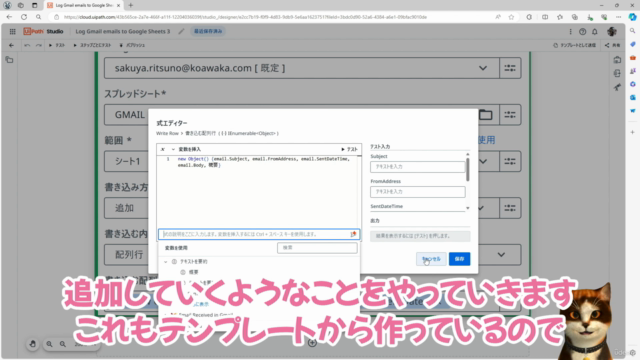
Task: Select the pan hand tool
Action: point(33,344)
